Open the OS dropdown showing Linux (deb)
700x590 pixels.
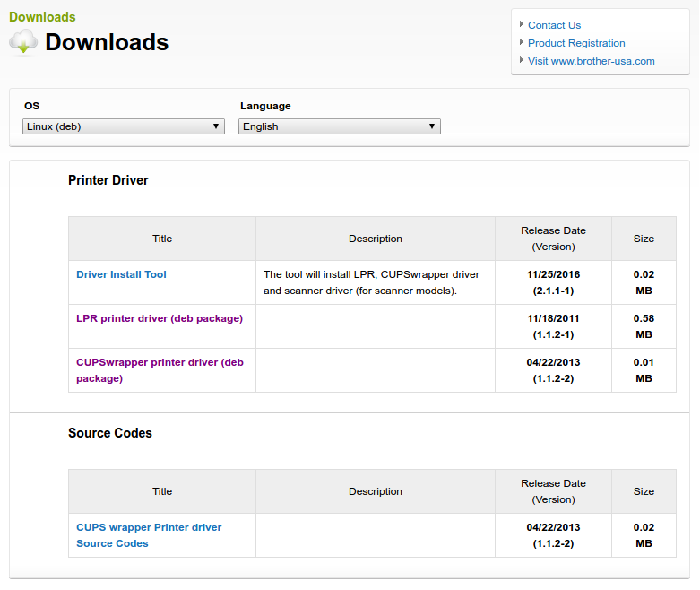pyautogui.click(x=124, y=126)
